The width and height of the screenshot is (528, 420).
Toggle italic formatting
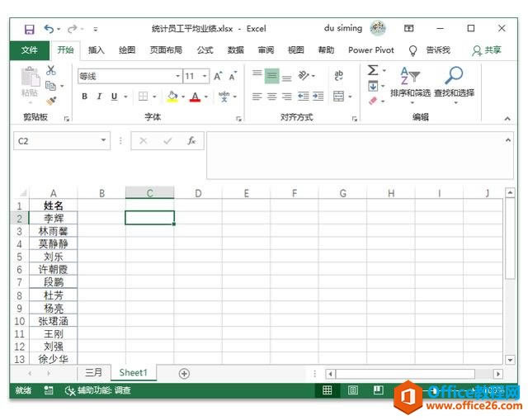(x=99, y=97)
